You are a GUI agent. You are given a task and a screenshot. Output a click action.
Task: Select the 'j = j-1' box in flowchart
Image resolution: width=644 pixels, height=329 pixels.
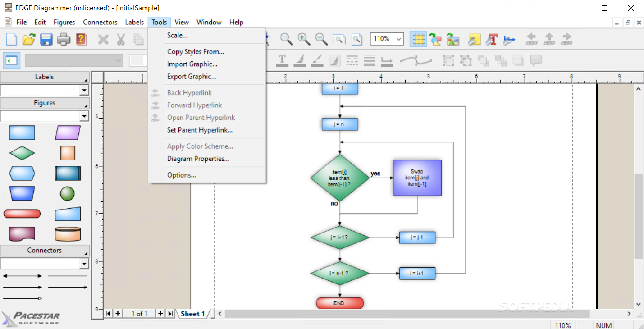pyautogui.click(x=417, y=238)
